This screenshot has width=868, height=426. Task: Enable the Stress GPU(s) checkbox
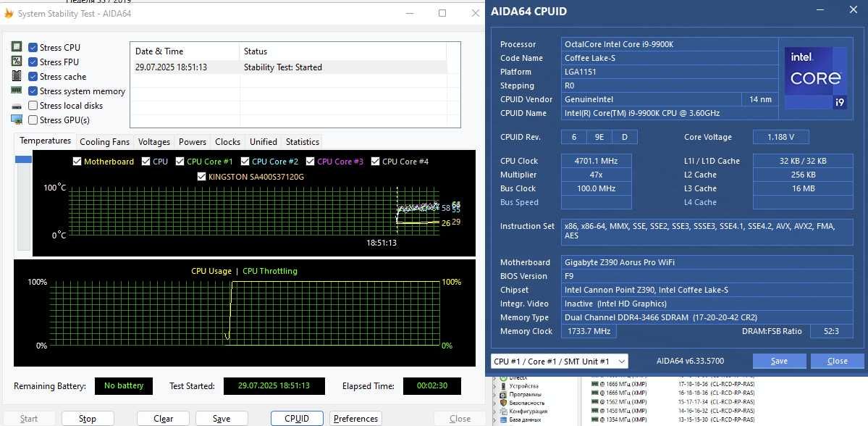coord(33,120)
